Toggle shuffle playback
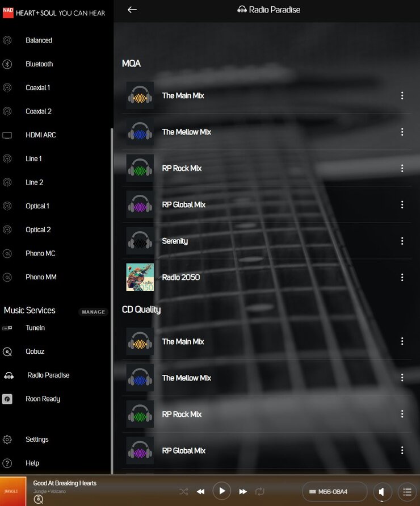The image size is (420, 506). (183, 491)
